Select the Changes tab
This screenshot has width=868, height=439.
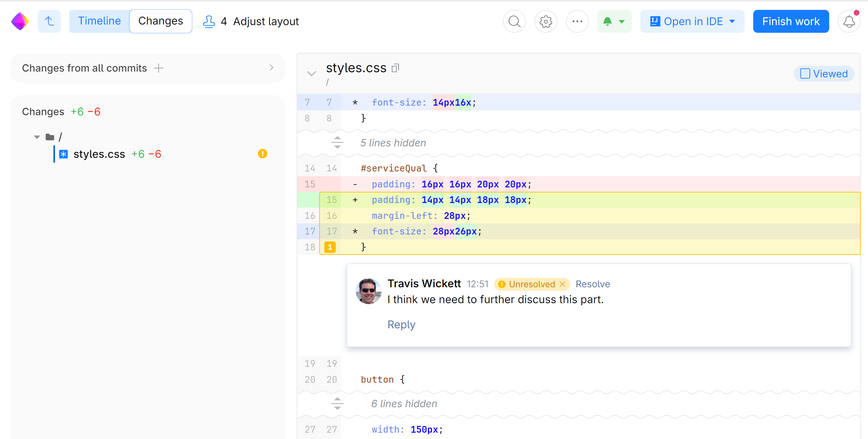pyautogui.click(x=160, y=21)
